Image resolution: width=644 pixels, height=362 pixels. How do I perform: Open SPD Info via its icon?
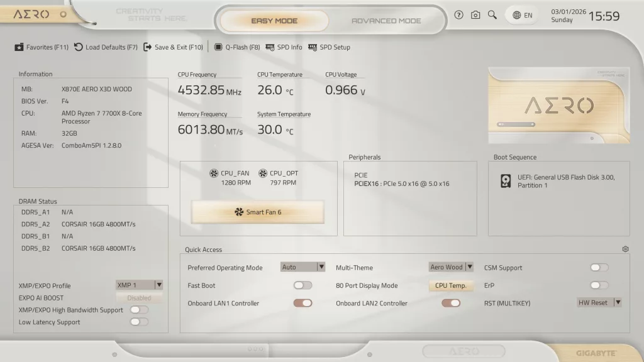(269, 47)
